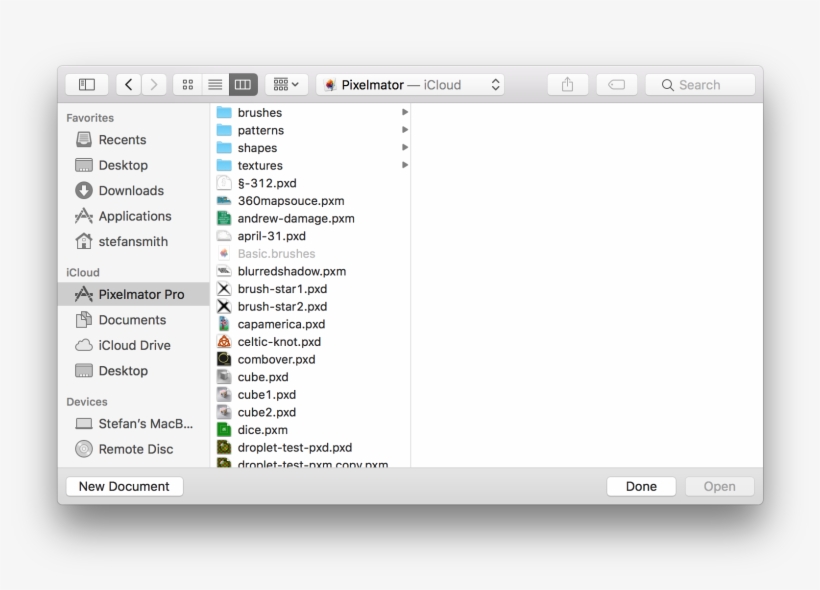Switch to list view
This screenshot has width=820, height=590.
click(x=215, y=84)
